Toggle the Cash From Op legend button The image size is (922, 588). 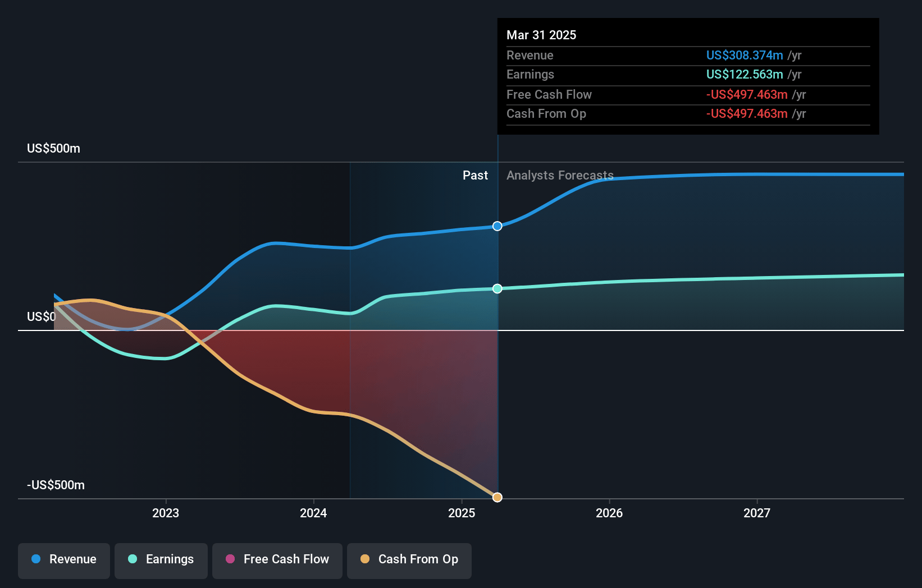pyautogui.click(x=409, y=561)
